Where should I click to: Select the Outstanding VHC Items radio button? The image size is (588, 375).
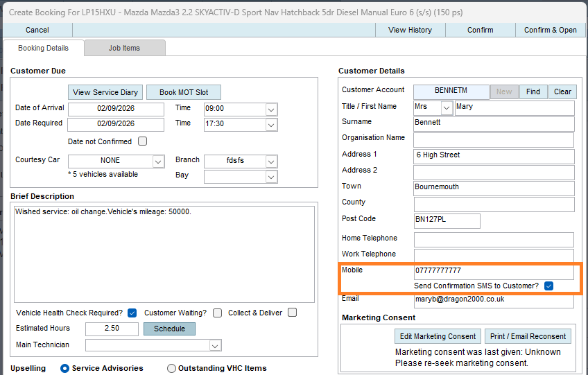click(171, 369)
